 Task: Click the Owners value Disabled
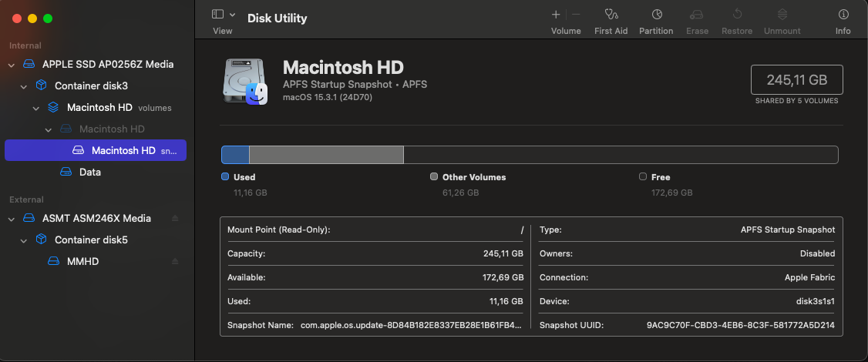tap(818, 253)
